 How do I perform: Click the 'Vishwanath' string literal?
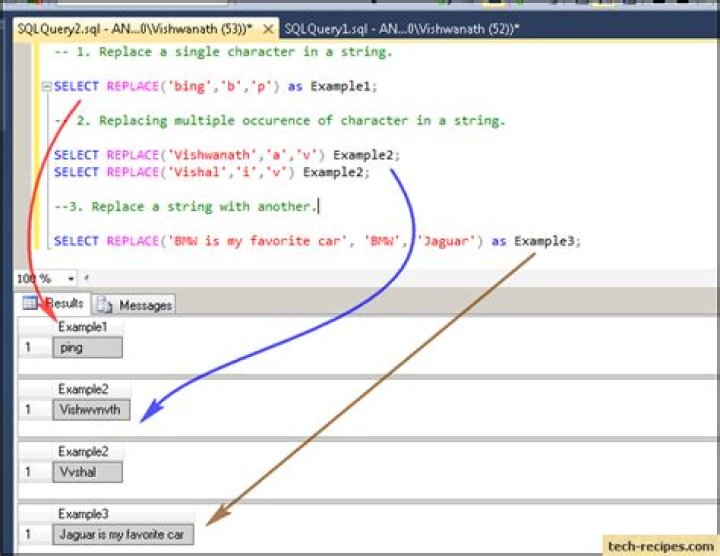point(211,155)
